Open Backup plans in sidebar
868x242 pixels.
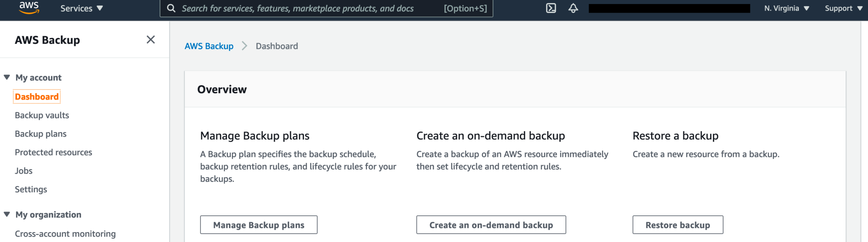tap(40, 134)
